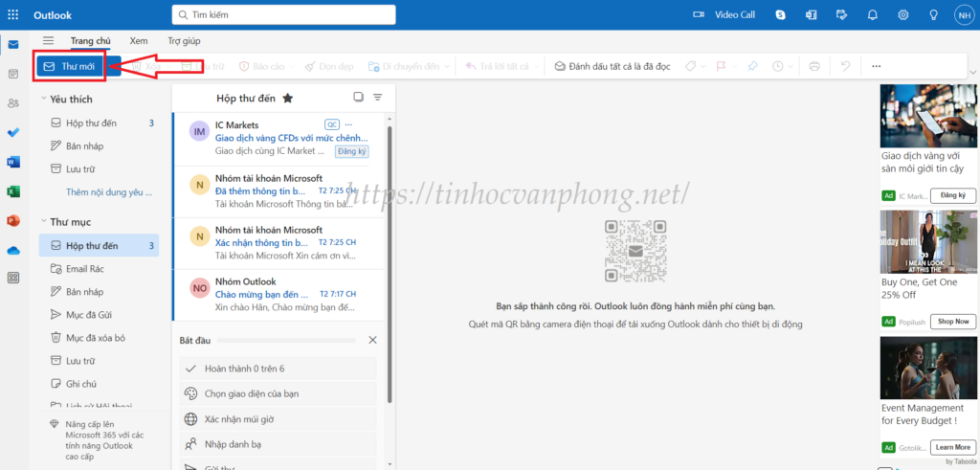Toggle the hamburger navigation pane

[48, 40]
